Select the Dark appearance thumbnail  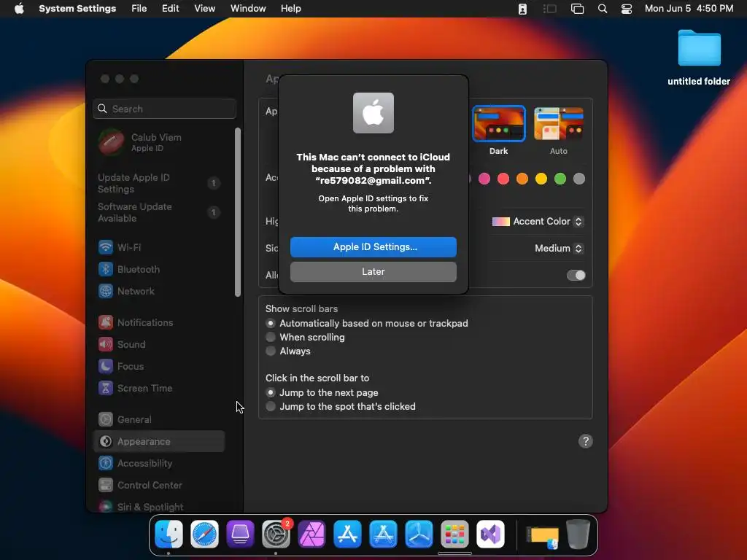click(x=499, y=124)
